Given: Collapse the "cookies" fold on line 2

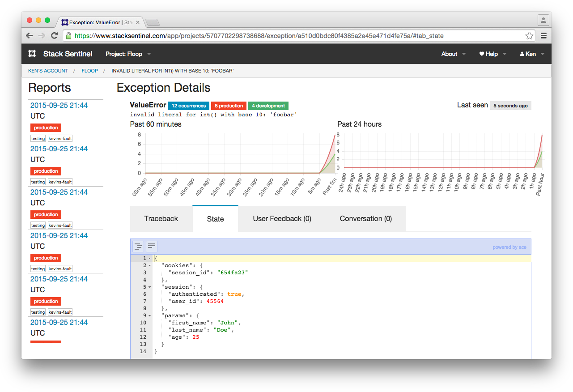Looking at the screenshot, I should tap(149, 266).
